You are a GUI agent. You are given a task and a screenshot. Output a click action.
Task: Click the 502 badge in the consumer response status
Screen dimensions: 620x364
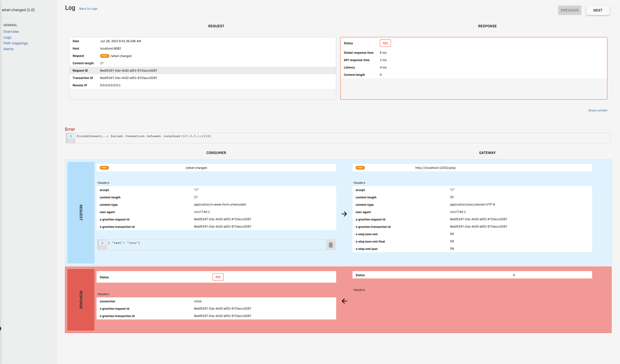(218, 277)
